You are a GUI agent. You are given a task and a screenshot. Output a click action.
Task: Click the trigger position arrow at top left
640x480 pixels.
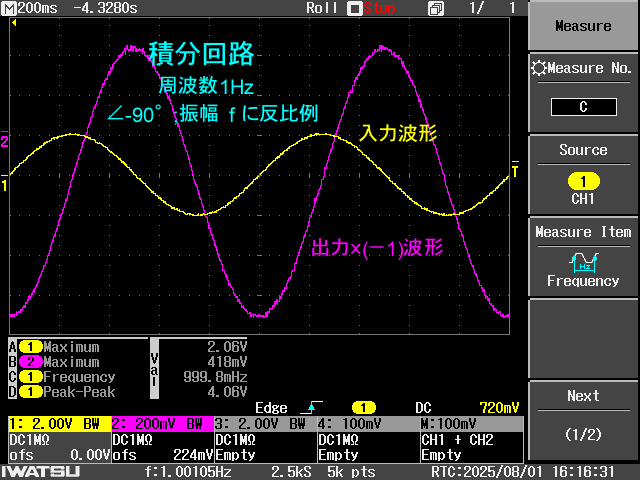pos(14,23)
